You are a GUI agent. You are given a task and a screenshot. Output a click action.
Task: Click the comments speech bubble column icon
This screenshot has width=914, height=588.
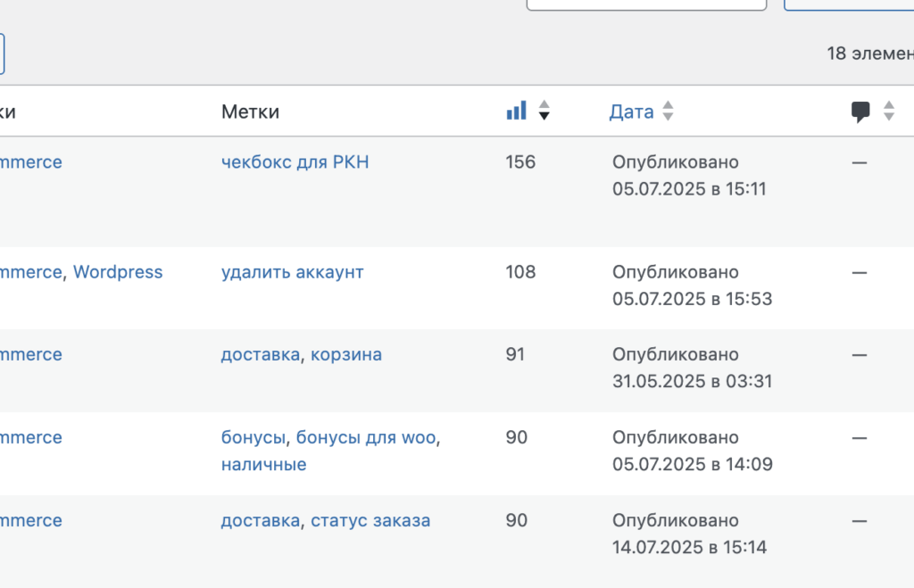[860, 112]
